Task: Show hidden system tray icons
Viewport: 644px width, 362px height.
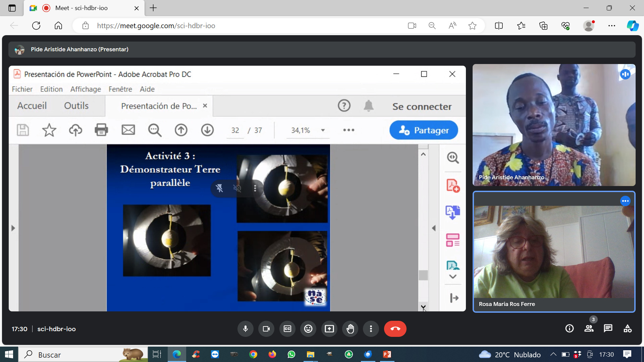Action: 553,354
